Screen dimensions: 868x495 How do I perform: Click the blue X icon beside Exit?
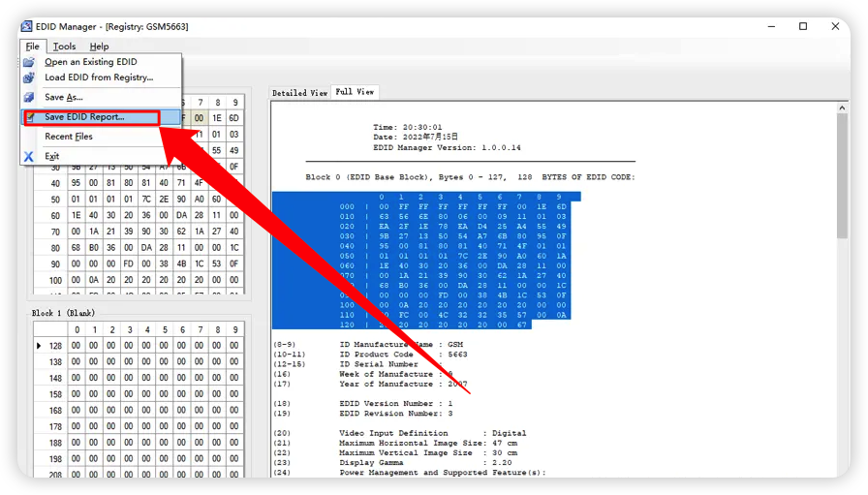pyautogui.click(x=29, y=157)
